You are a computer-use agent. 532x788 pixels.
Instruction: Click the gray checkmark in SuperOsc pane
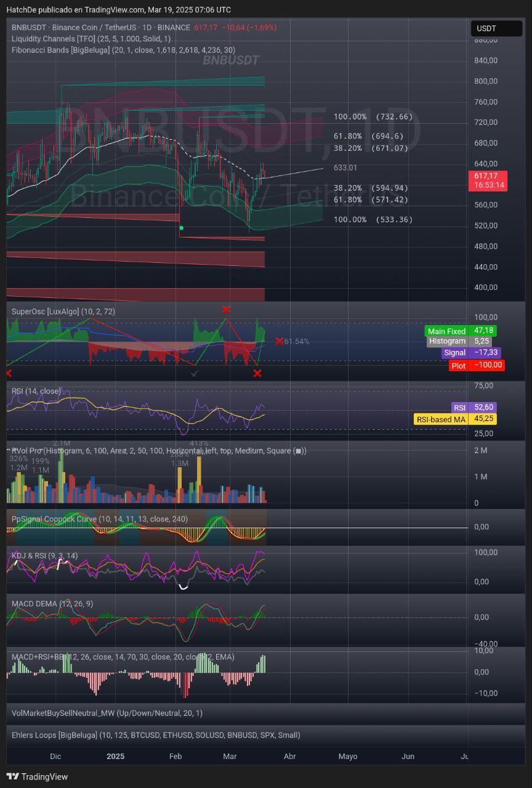click(195, 373)
